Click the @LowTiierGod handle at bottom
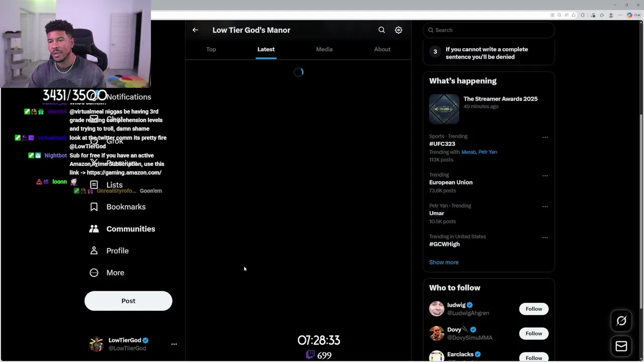Screen dimensions: 644x362 coord(127,348)
